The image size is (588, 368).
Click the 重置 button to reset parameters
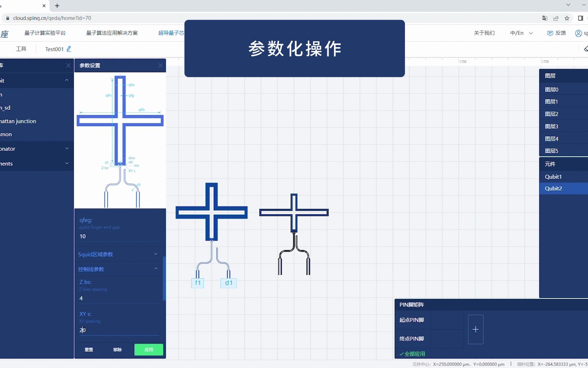88,350
